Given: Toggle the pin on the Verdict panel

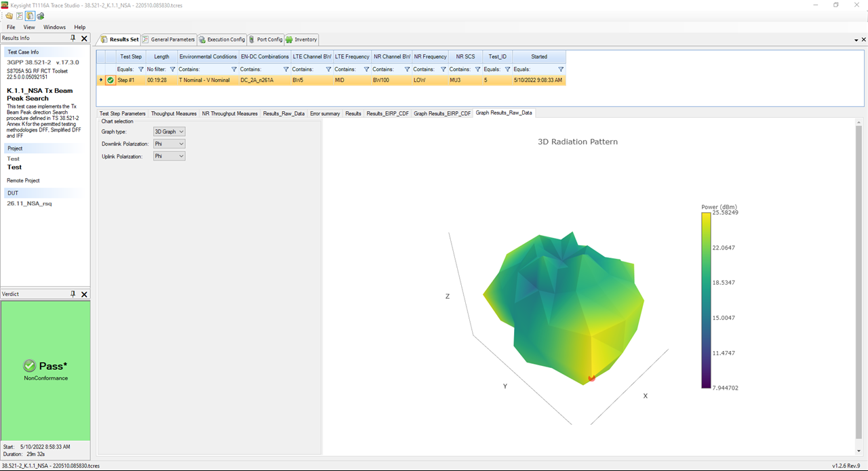Looking at the screenshot, I should (x=73, y=294).
